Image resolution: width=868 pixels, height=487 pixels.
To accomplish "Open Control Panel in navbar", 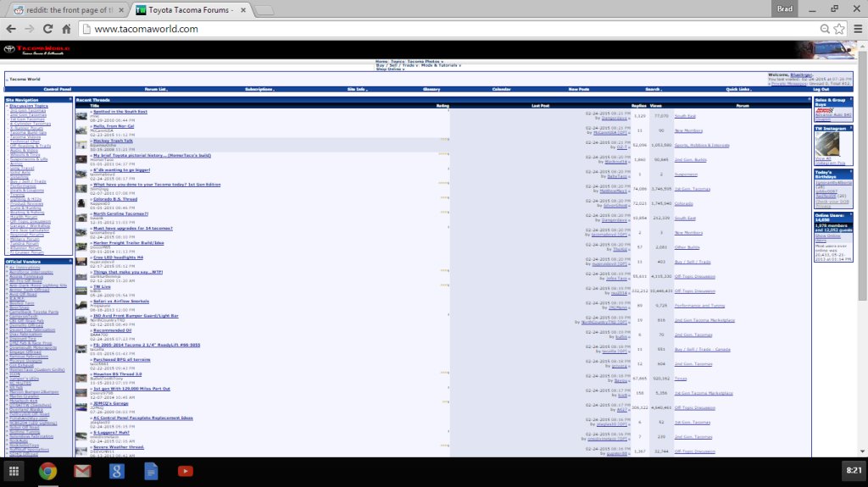I will [57, 89].
